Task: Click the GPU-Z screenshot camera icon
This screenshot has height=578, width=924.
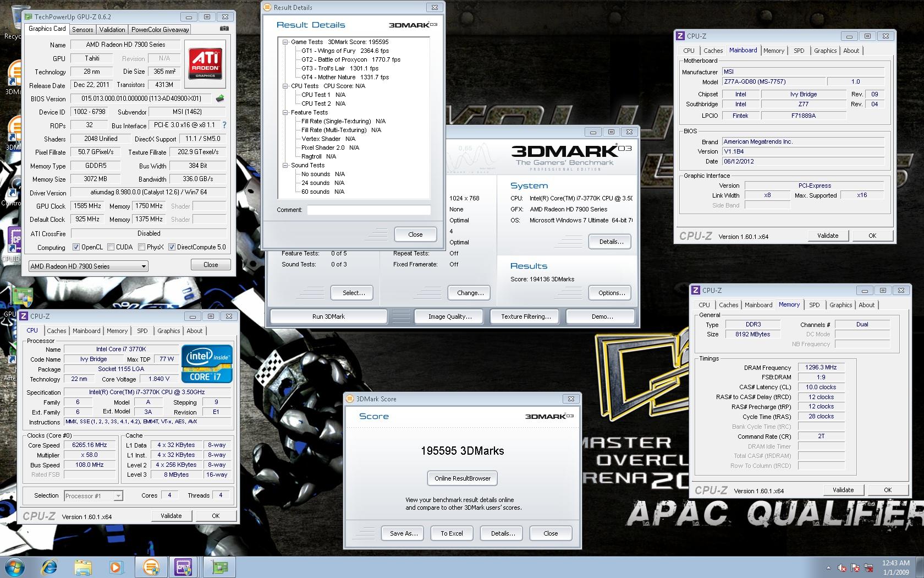Action: (224, 29)
